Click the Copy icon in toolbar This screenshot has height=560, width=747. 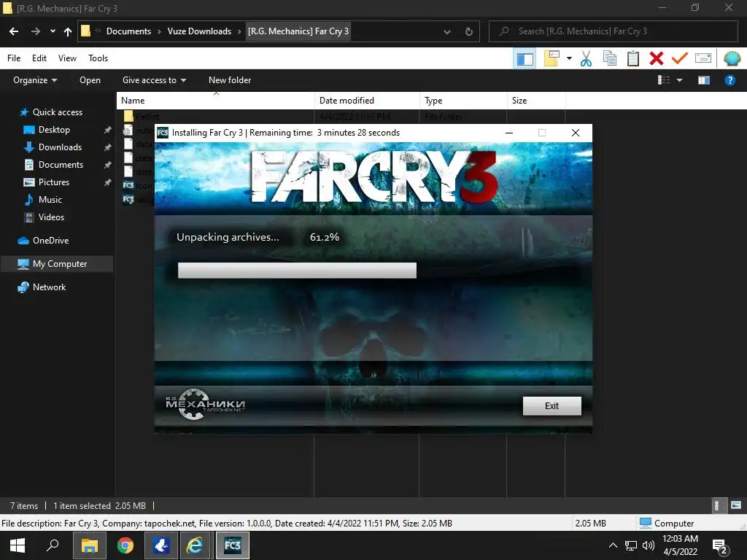[x=609, y=58]
